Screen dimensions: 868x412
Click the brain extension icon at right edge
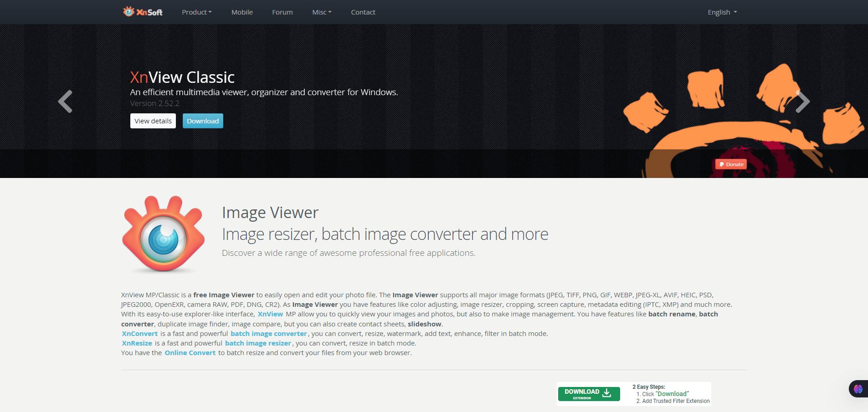[x=858, y=389]
